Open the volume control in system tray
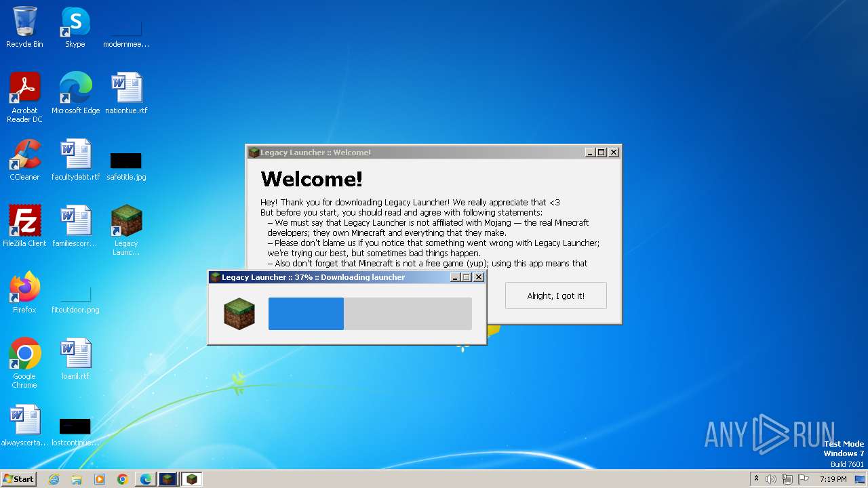868x488 pixels. [x=771, y=479]
